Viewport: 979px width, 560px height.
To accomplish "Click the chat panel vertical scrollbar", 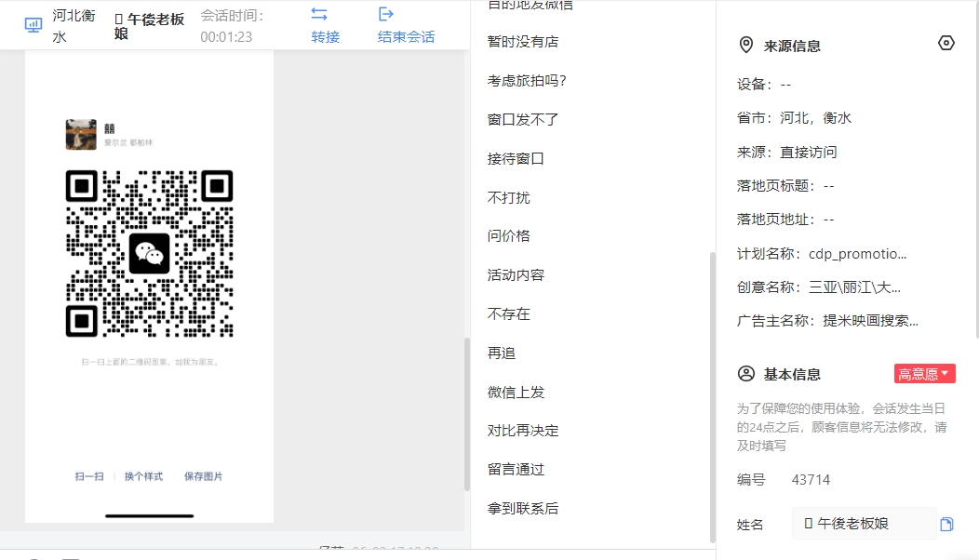I will 466,414.
